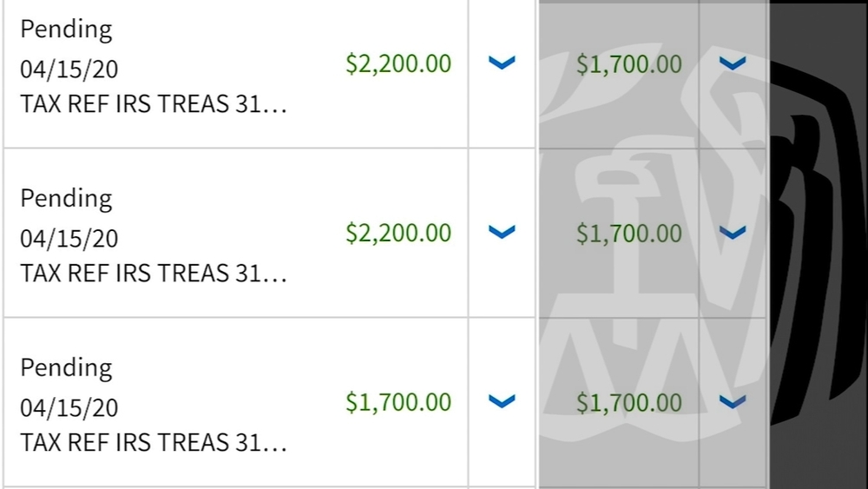Click the $1,700.00 overlay amount in first row

click(x=629, y=63)
